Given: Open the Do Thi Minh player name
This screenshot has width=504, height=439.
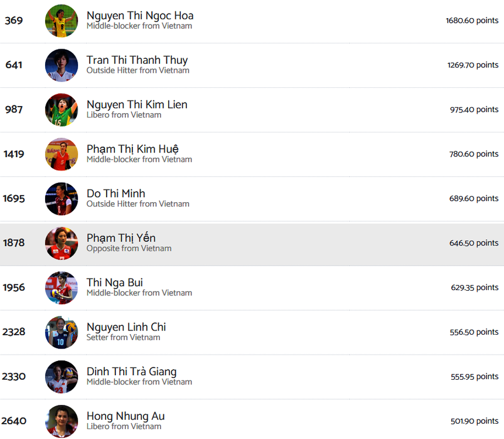Looking at the screenshot, I should pos(116,194).
